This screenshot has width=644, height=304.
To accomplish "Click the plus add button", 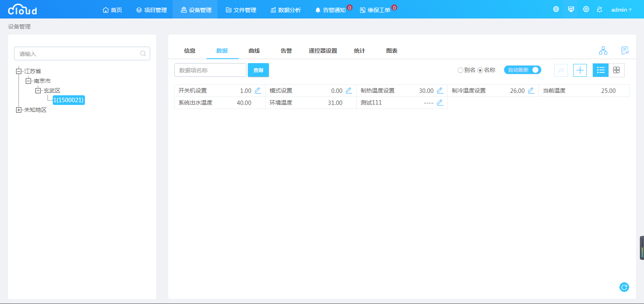I will pyautogui.click(x=580, y=70).
